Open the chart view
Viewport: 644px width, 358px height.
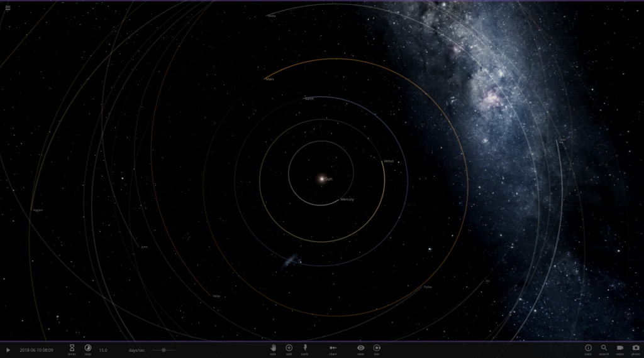point(333,349)
